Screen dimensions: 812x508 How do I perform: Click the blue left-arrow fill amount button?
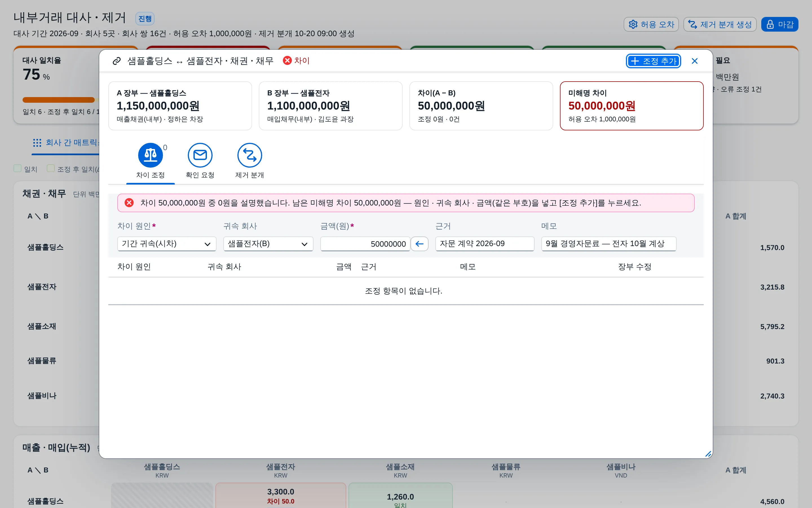pyautogui.click(x=420, y=244)
